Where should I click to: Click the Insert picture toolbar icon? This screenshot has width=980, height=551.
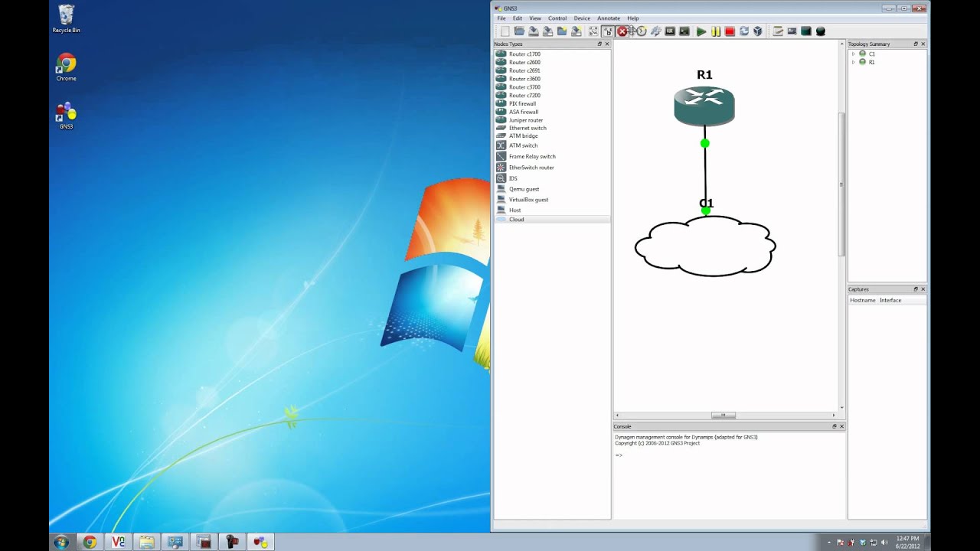point(792,31)
